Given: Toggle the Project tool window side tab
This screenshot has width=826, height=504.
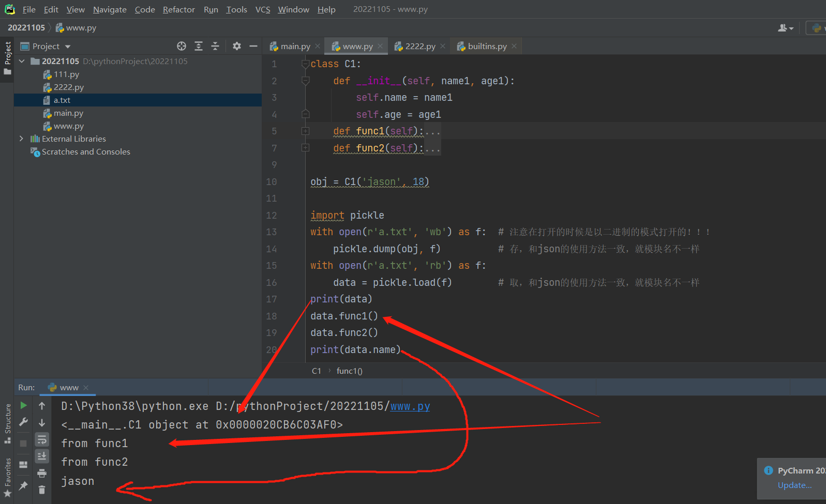Looking at the screenshot, I should [7, 57].
